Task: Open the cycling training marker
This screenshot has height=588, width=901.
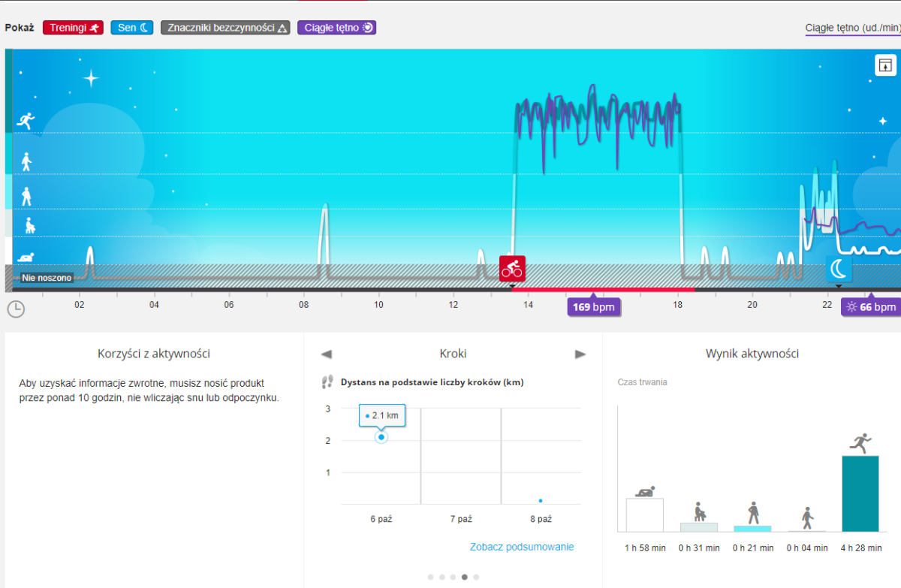Action: coord(512,268)
